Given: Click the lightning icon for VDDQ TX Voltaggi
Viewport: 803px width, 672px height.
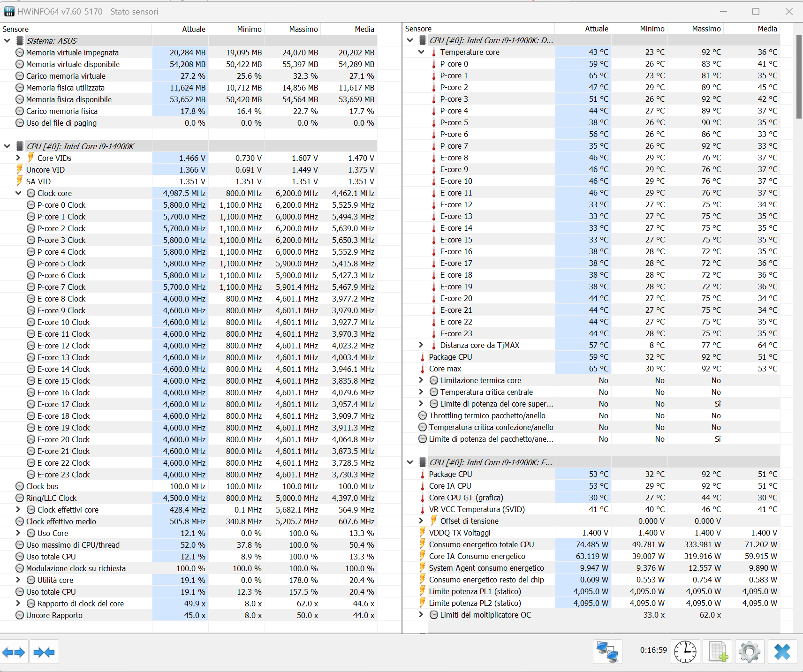Looking at the screenshot, I should pos(423,533).
